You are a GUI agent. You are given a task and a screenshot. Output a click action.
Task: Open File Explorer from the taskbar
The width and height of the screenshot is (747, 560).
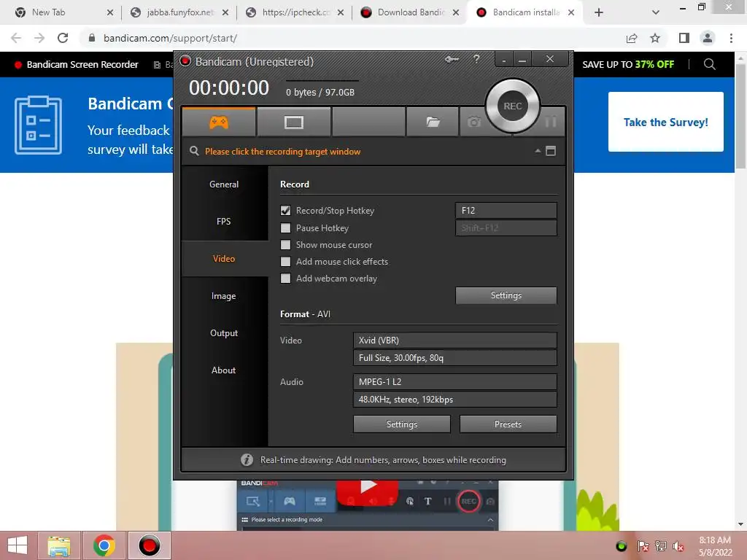click(x=59, y=545)
